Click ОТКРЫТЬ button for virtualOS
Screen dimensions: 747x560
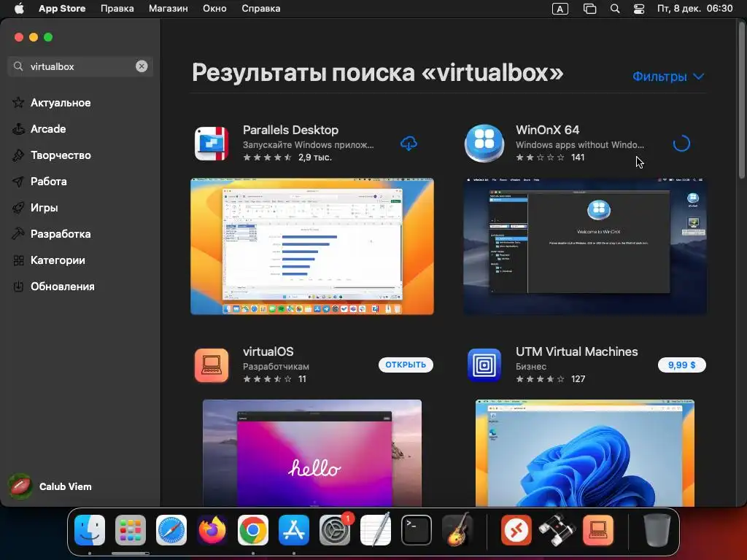[406, 365]
